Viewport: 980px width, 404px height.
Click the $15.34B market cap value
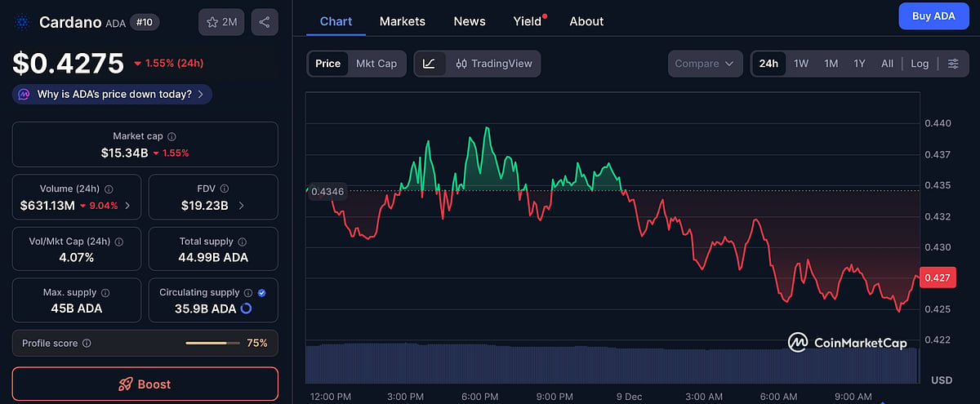(125, 153)
